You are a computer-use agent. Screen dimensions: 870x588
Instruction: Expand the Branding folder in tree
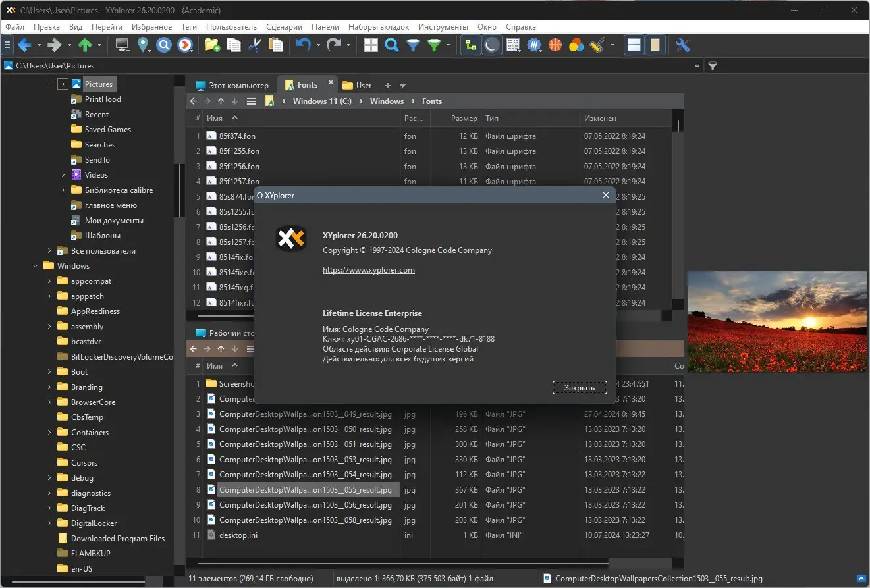tap(49, 387)
